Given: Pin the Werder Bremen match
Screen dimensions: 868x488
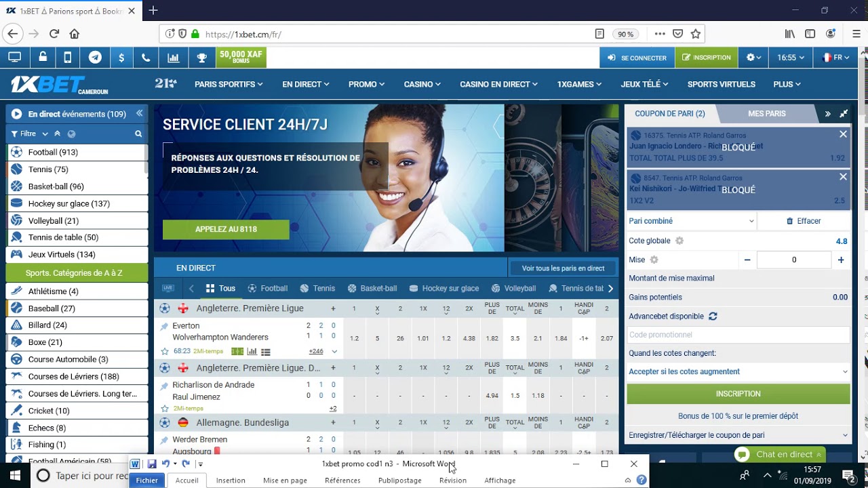Looking at the screenshot, I should [x=164, y=440].
